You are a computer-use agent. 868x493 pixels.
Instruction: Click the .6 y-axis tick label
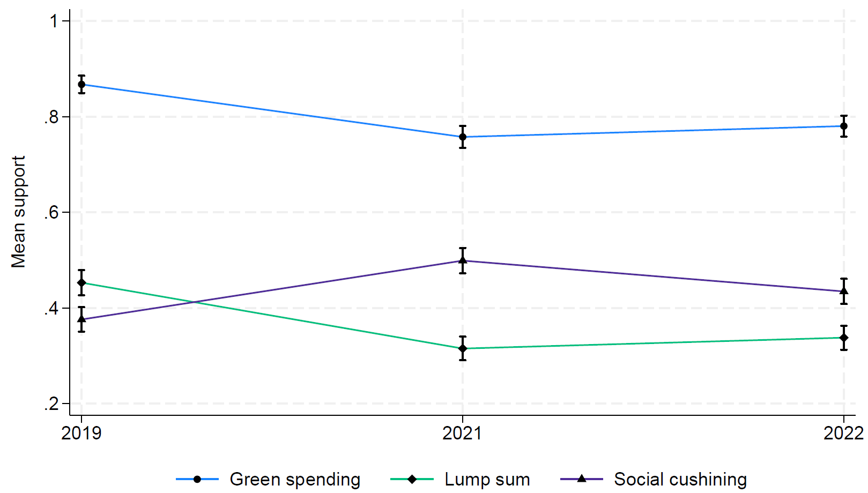coord(51,213)
